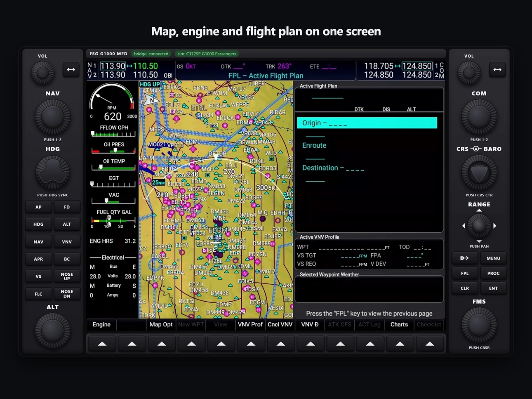Select the VNV Prof softkey label
This screenshot has width=532, height=399.
(250, 325)
